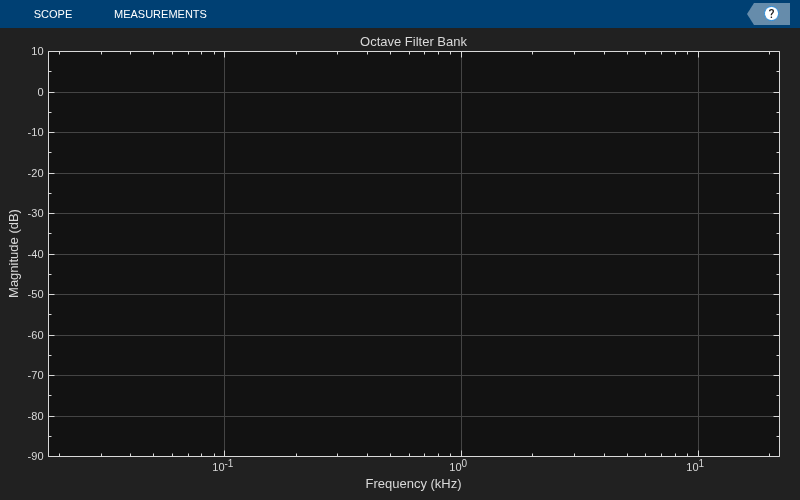800x500 pixels.
Task: Click the -30 dB tick label
Action: (36, 214)
